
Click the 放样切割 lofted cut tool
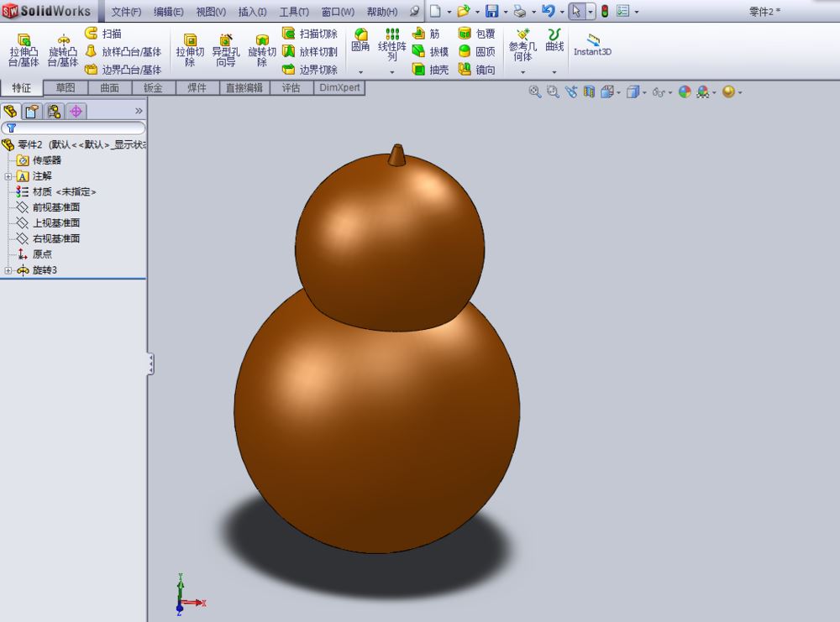(x=310, y=51)
